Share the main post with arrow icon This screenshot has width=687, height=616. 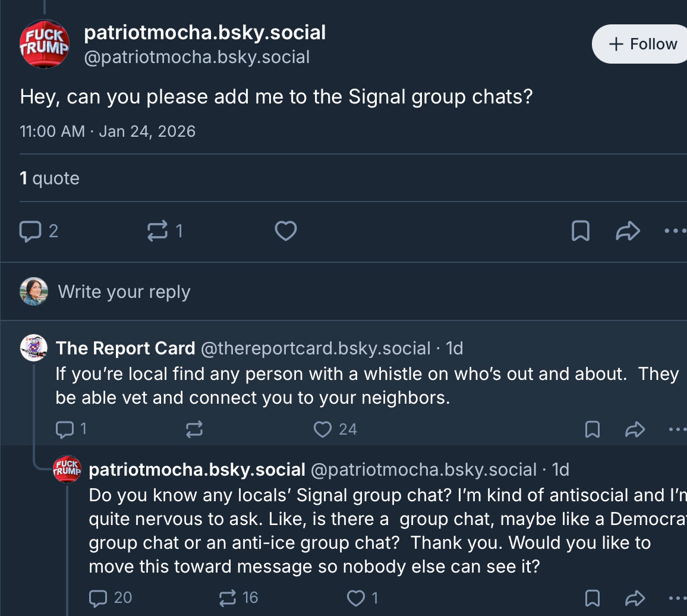[x=628, y=231]
